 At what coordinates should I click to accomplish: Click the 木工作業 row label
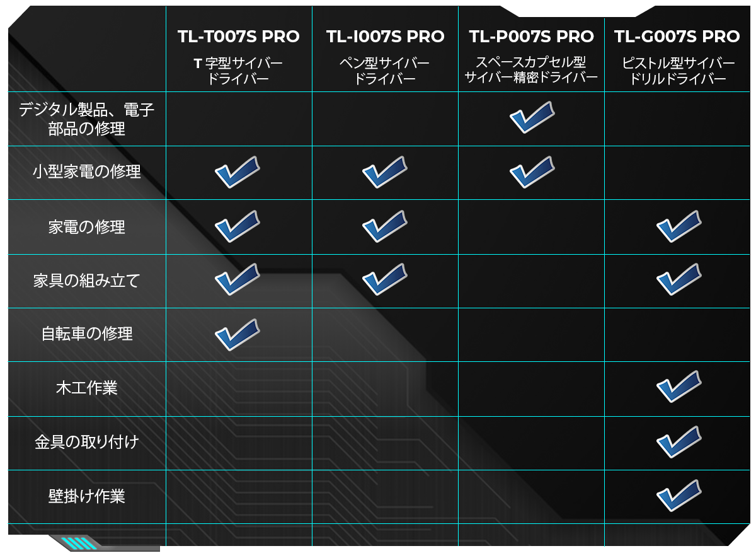87,388
